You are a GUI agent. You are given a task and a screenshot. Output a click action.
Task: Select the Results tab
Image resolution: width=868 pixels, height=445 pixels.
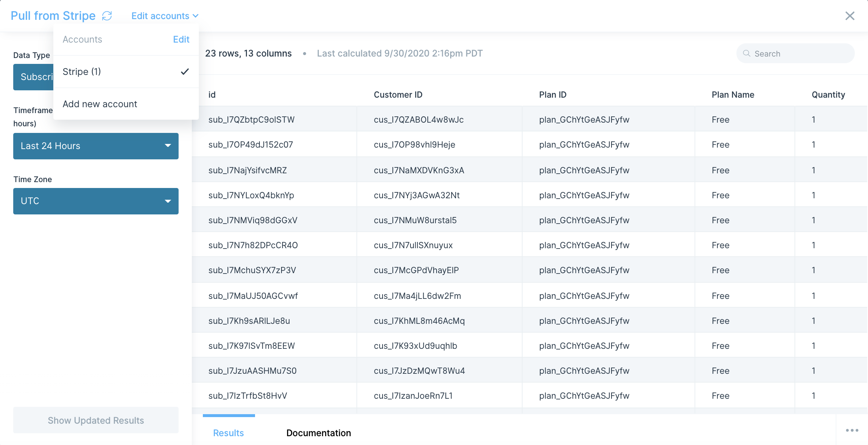tap(228, 433)
